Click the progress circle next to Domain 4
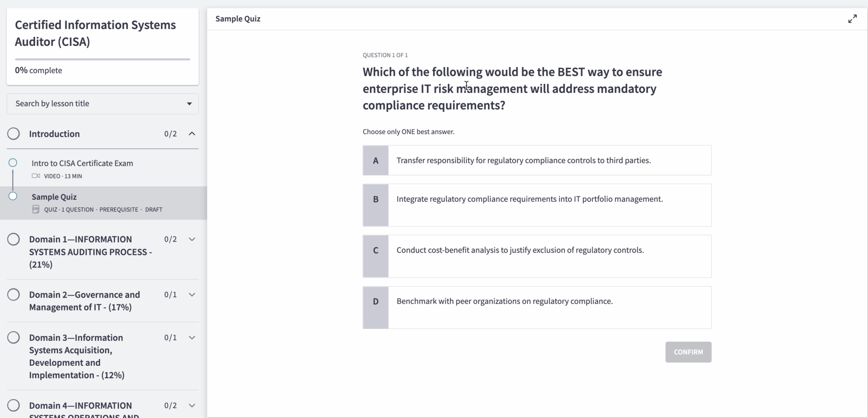This screenshot has height=418, width=868. pos(13,405)
